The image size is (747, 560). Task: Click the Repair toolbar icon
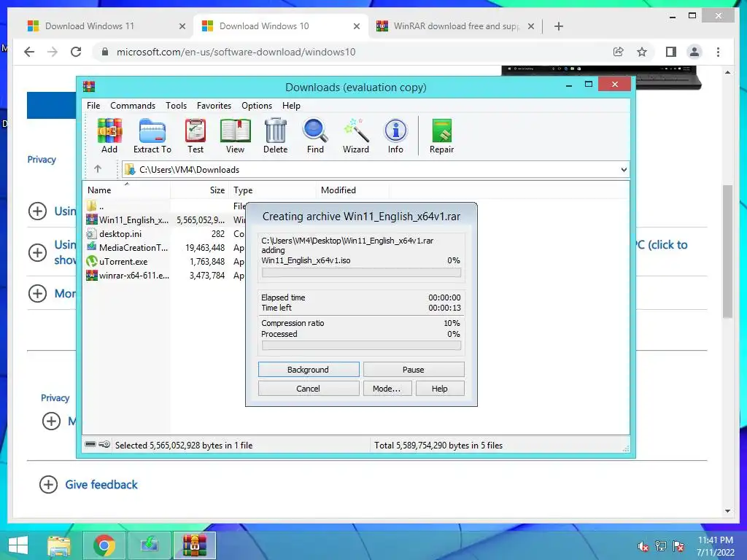pyautogui.click(x=441, y=136)
